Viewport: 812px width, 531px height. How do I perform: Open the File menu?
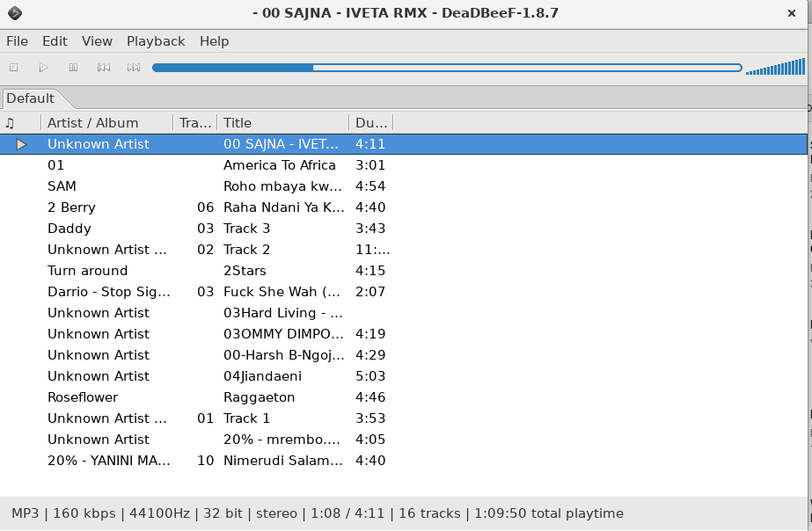point(17,40)
